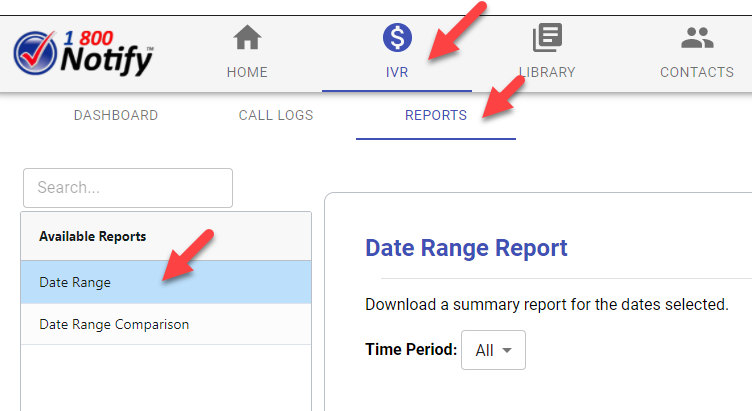Open the CALL LOGS tab
The image size is (752, 411).
coord(276,115)
